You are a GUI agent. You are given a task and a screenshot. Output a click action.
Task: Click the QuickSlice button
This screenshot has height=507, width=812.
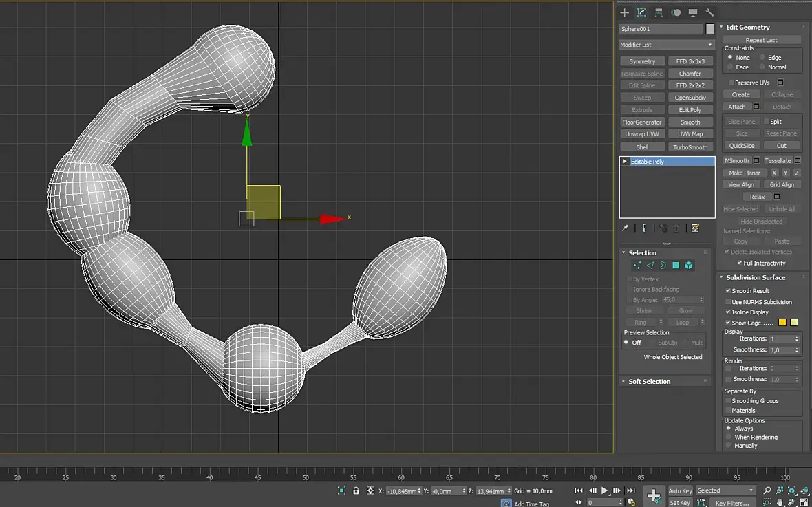[742, 146]
